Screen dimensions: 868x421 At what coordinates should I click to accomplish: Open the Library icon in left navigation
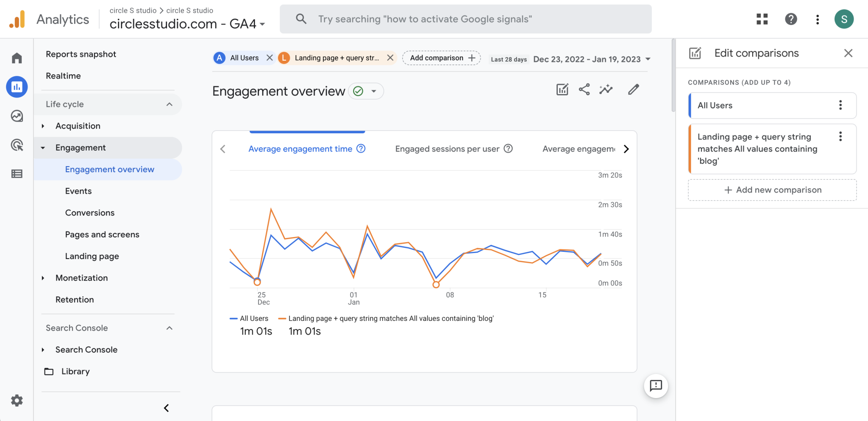tap(17, 173)
